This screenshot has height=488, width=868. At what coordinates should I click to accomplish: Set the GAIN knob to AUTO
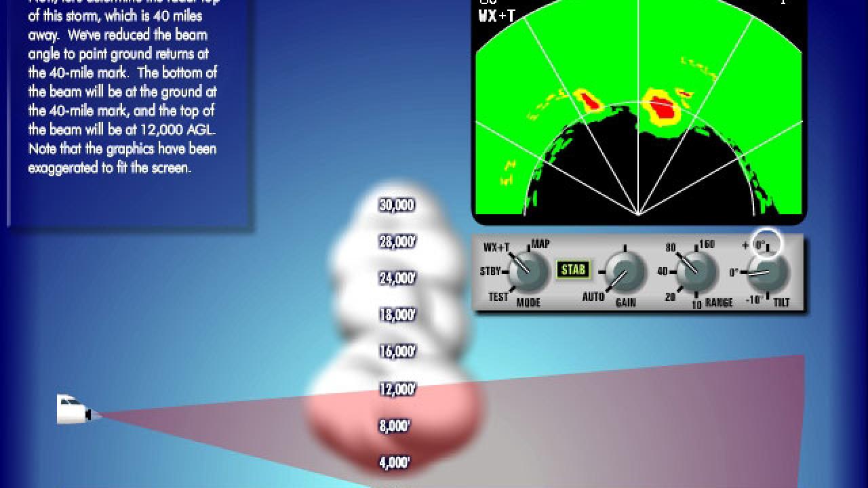pyautogui.click(x=595, y=296)
